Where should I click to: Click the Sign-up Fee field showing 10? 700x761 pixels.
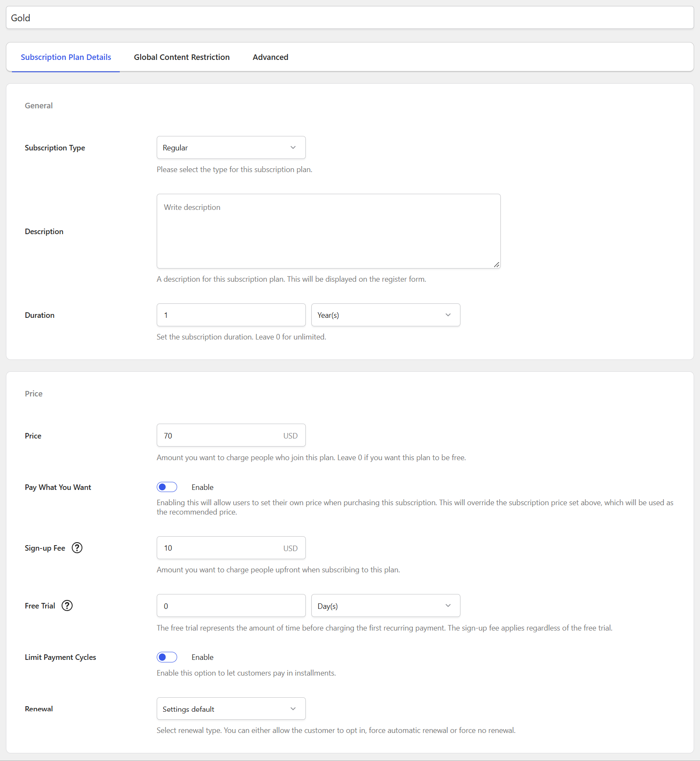coord(231,548)
